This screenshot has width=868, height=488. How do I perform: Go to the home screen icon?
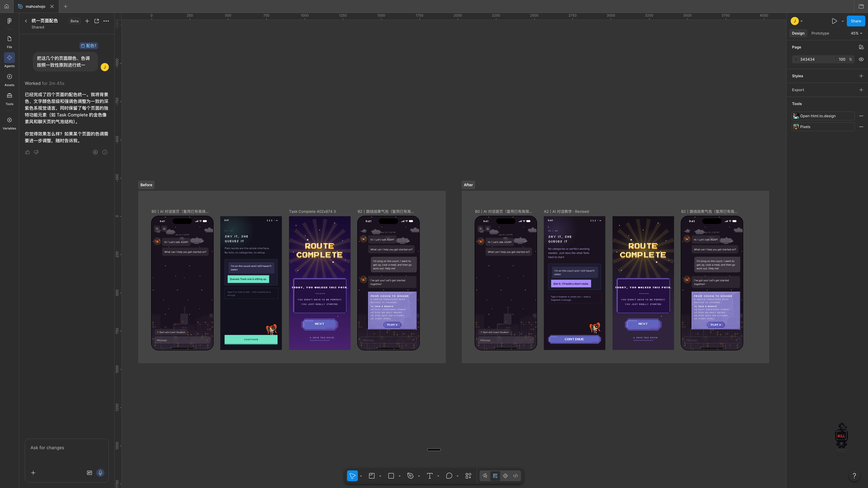(x=6, y=6)
